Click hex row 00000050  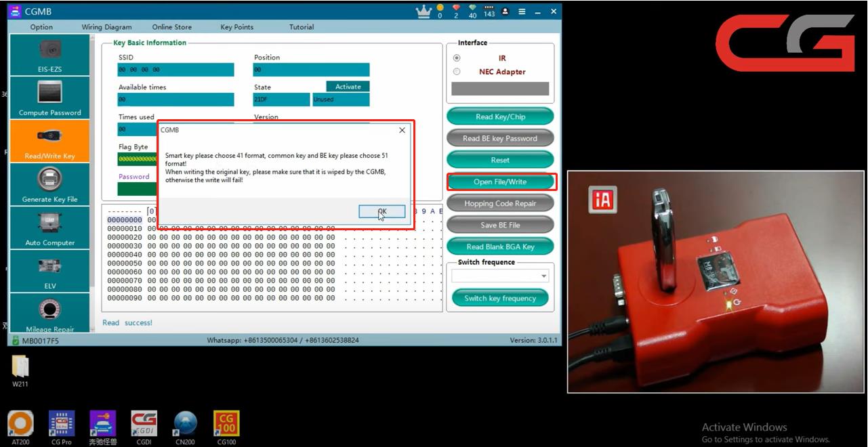pyautogui.click(x=221, y=263)
